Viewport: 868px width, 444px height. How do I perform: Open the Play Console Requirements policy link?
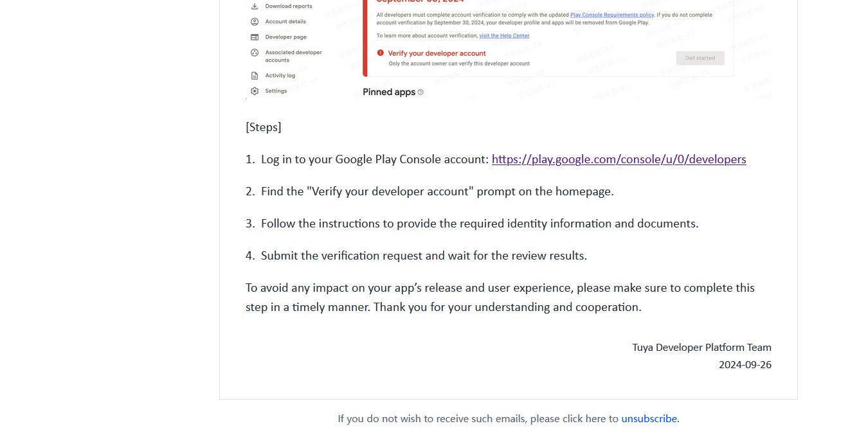tap(611, 14)
